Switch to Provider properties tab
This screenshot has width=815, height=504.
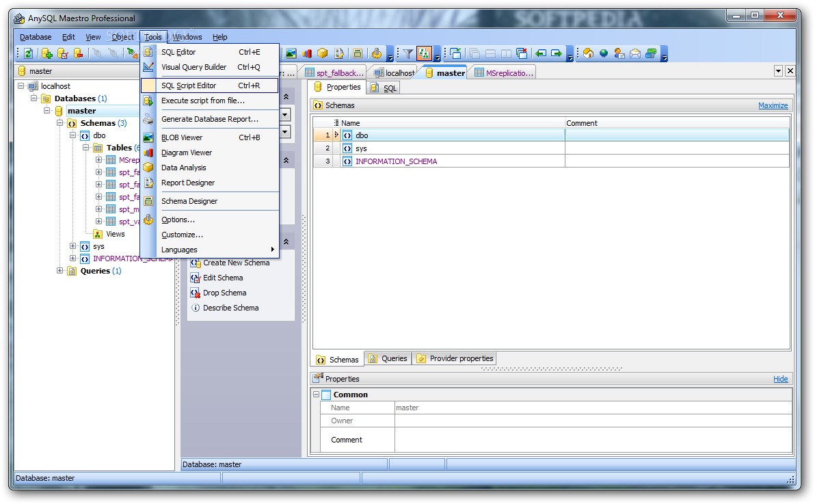click(x=455, y=358)
